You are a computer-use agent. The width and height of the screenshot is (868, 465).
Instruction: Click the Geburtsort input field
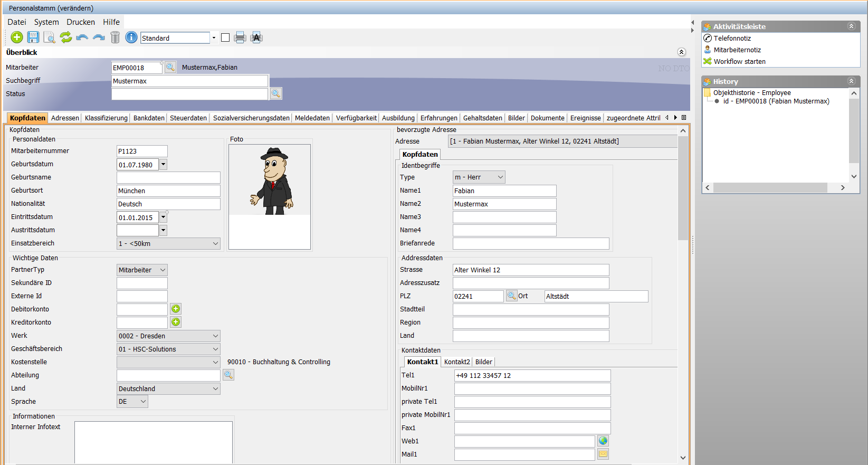(x=168, y=191)
